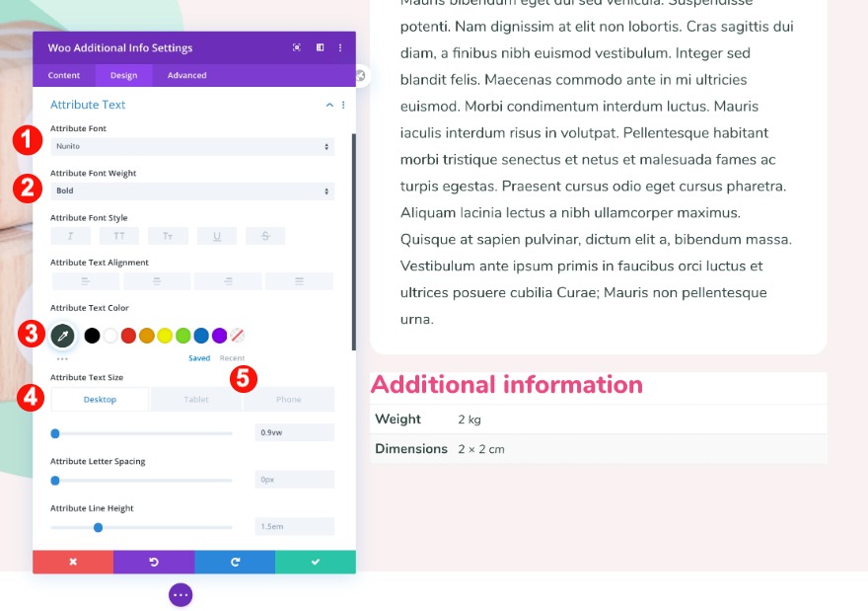Collapse the Attribute Text section
868x611 pixels.
(329, 105)
